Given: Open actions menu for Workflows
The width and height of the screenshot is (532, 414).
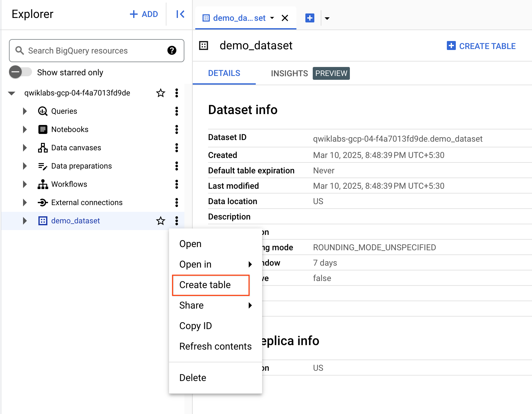Looking at the screenshot, I should 176,184.
